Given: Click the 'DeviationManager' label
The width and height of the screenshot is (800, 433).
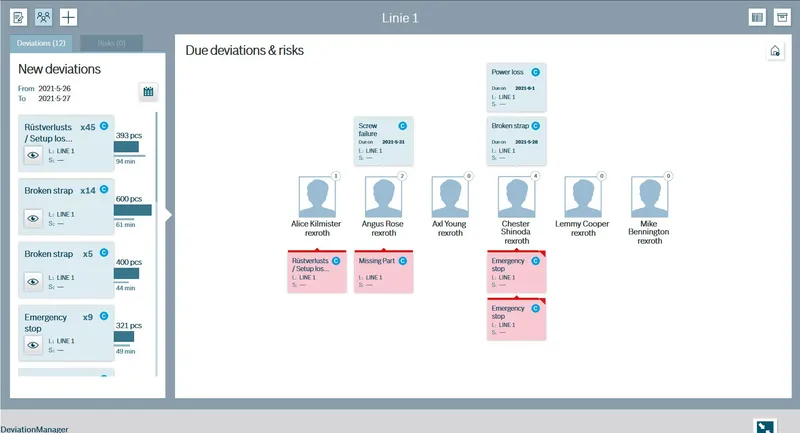Looking at the screenshot, I should [x=34, y=429].
